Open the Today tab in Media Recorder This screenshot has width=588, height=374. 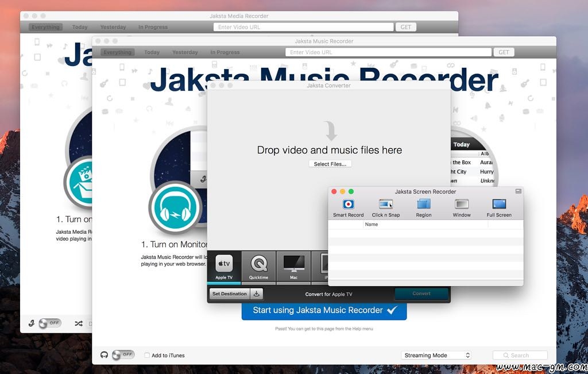[x=80, y=27]
